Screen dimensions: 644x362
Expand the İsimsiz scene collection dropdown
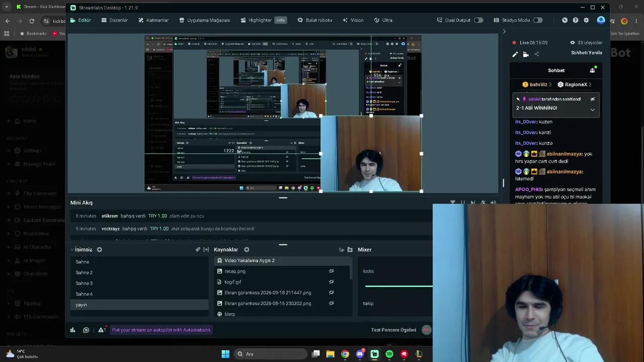tap(72, 249)
